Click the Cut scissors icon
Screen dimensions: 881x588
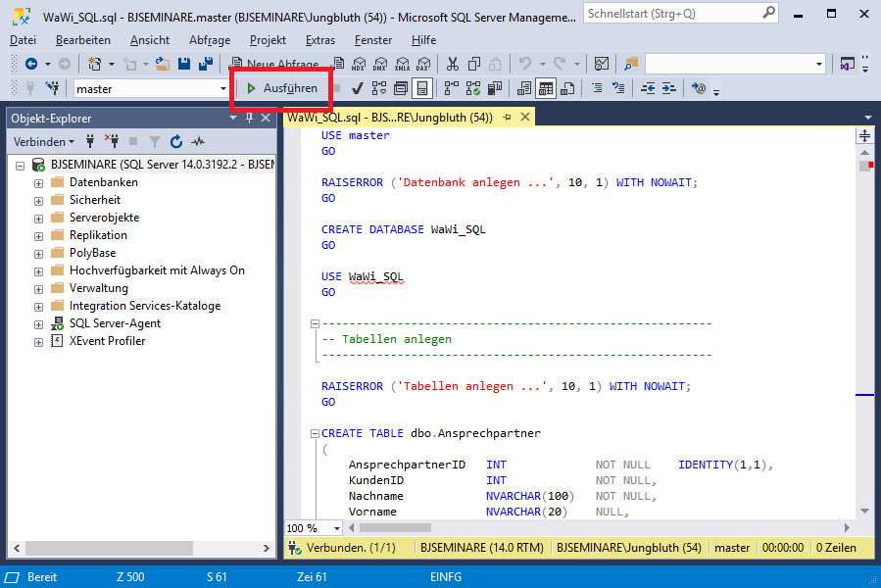click(x=452, y=64)
